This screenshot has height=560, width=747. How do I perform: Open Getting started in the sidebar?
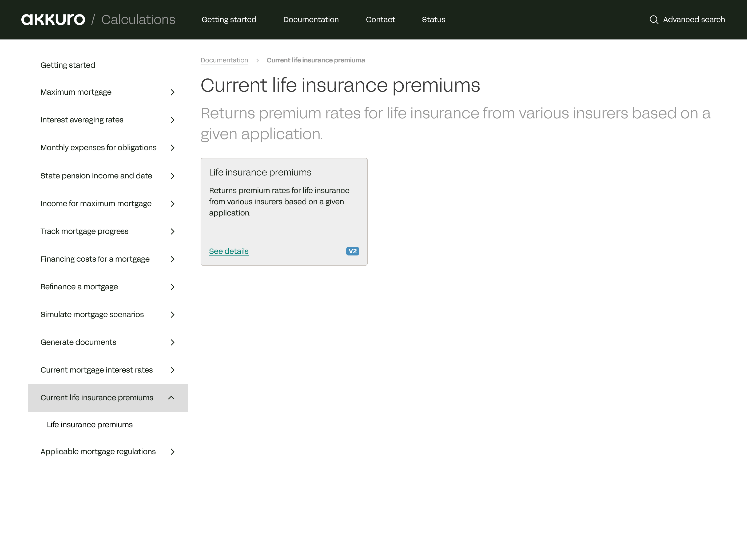(x=68, y=65)
